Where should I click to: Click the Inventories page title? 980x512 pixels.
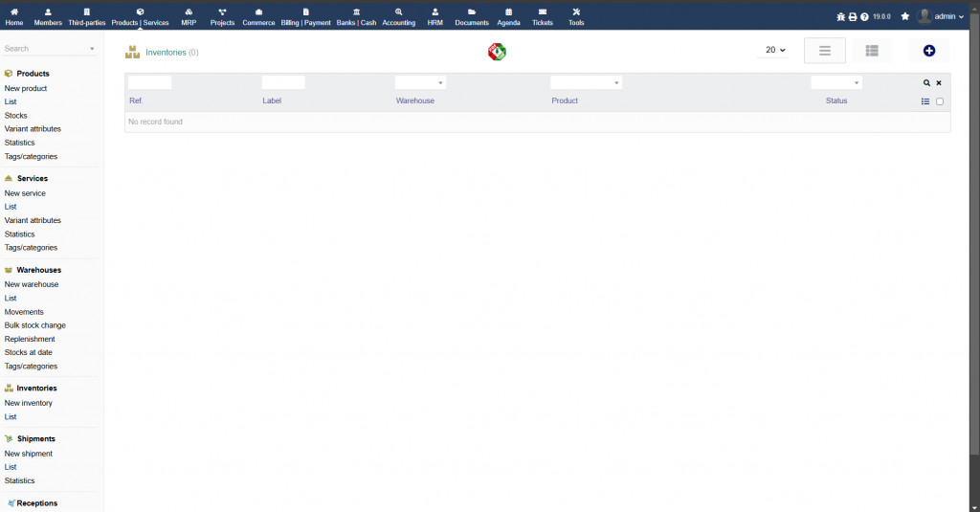point(166,53)
